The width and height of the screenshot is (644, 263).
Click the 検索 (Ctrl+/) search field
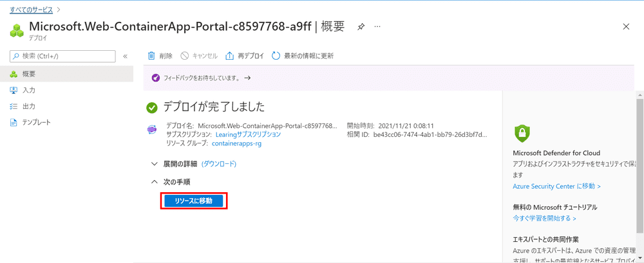(x=63, y=56)
